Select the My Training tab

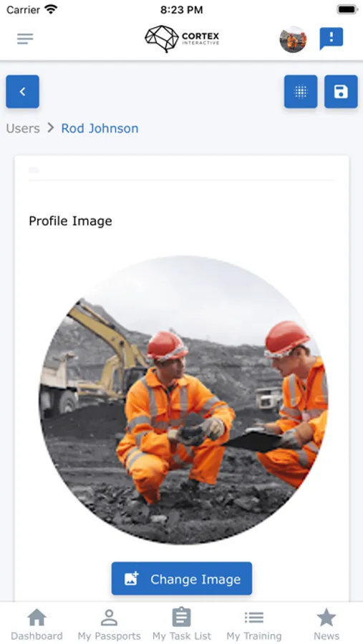coord(254,624)
